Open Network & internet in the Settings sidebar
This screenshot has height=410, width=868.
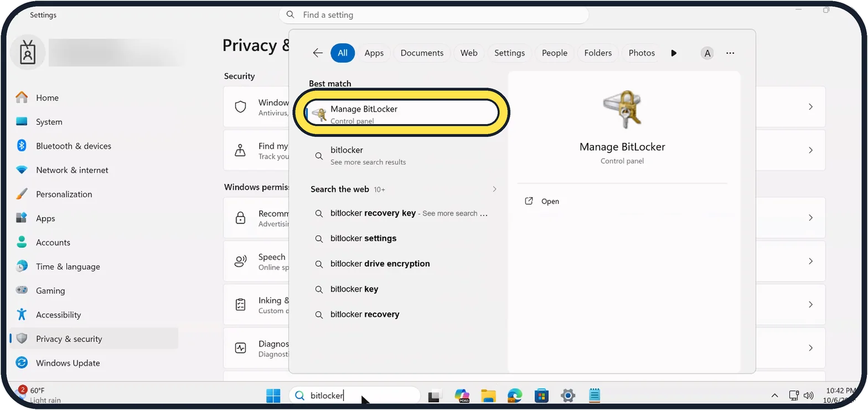(x=94, y=170)
